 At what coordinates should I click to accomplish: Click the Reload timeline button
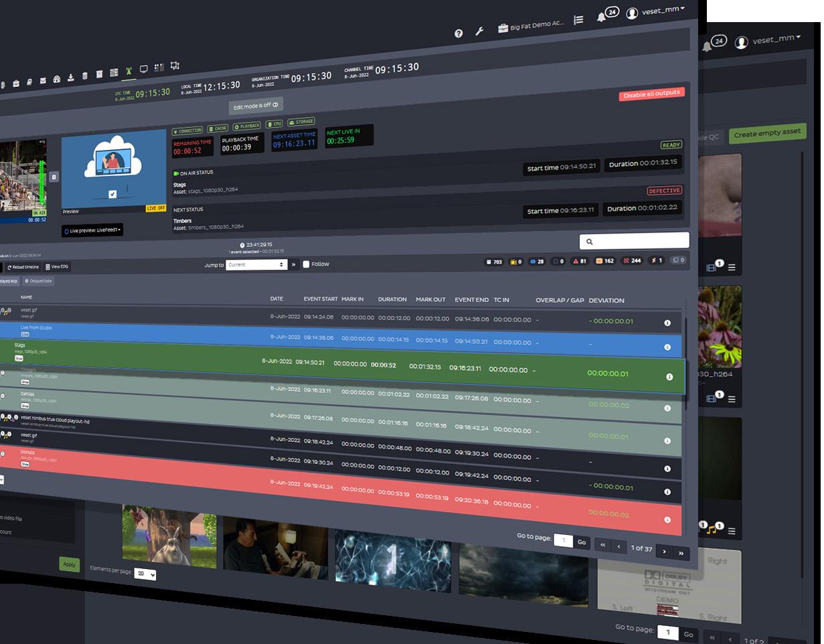[23, 267]
